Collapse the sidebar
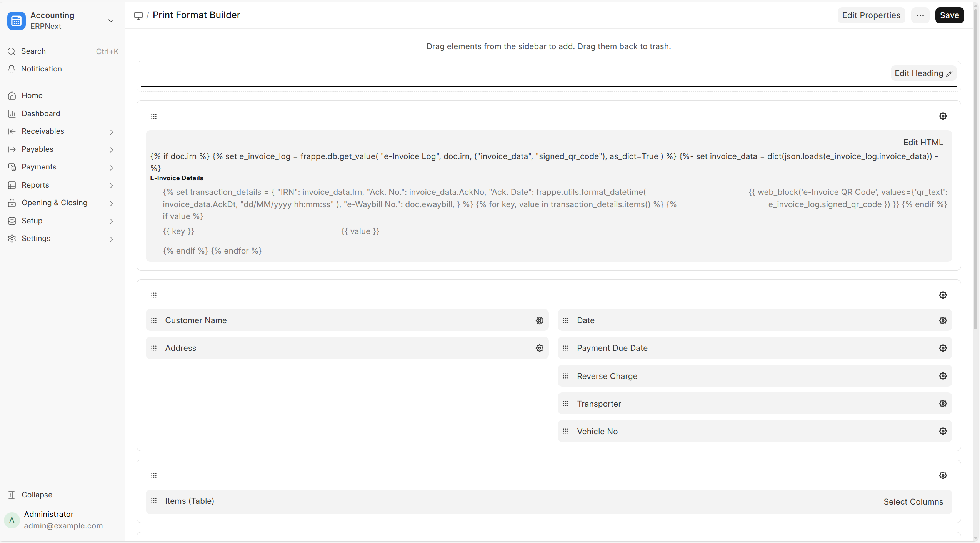Viewport: 980px width, 543px height. [37, 495]
